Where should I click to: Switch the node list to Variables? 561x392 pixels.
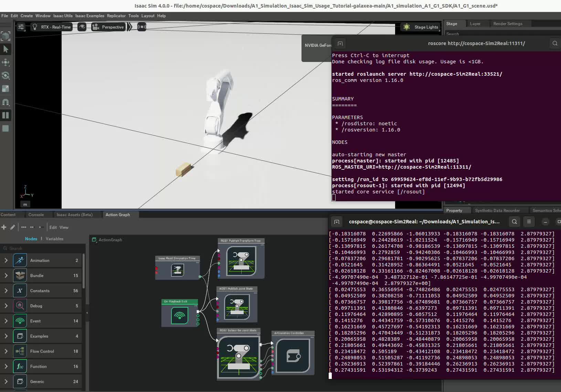coord(55,239)
